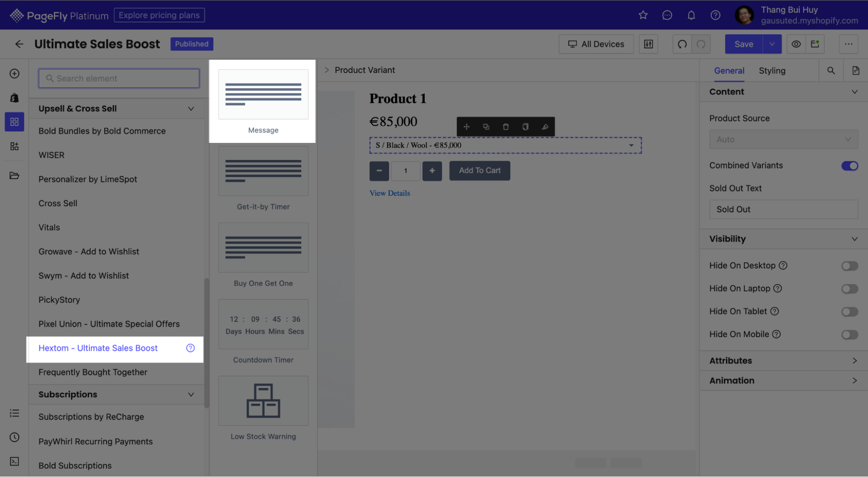Open the View Details link
Viewport: 868px width, 477px height.
point(389,193)
